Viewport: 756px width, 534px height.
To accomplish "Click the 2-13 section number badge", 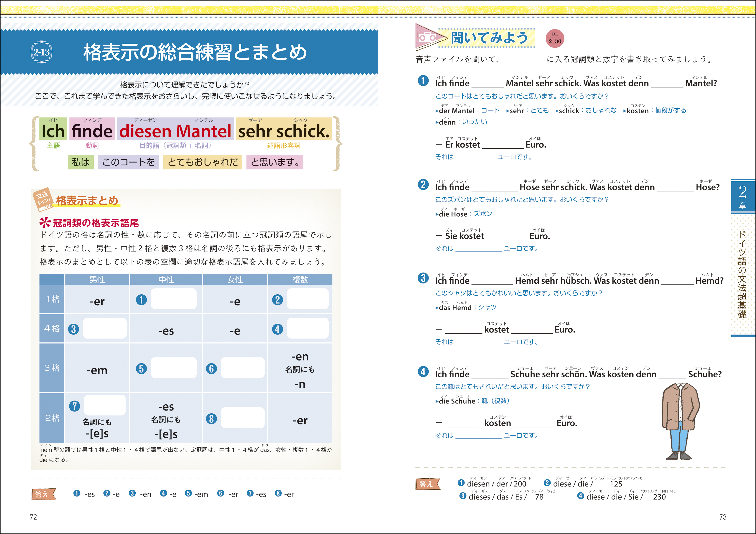I will pos(42,52).
